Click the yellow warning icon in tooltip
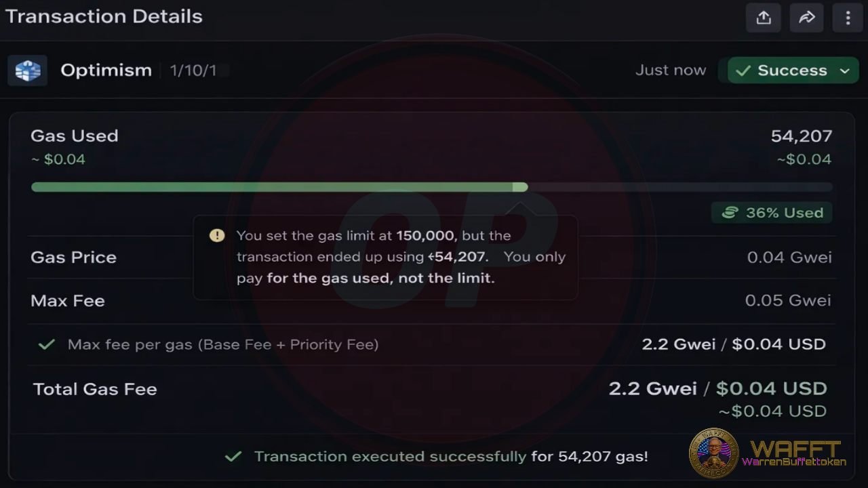 coord(217,235)
